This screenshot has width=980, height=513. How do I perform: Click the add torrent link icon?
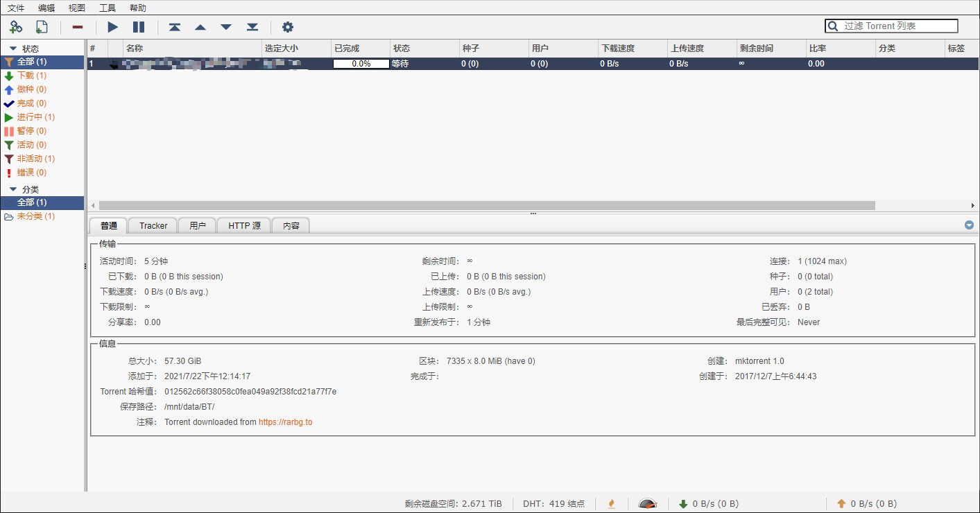(15, 27)
